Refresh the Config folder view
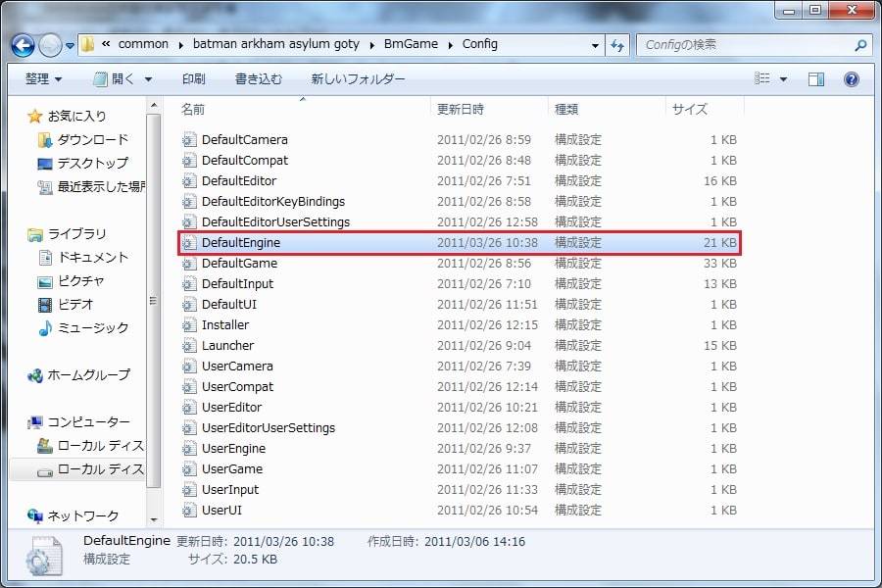 (617, 45)
